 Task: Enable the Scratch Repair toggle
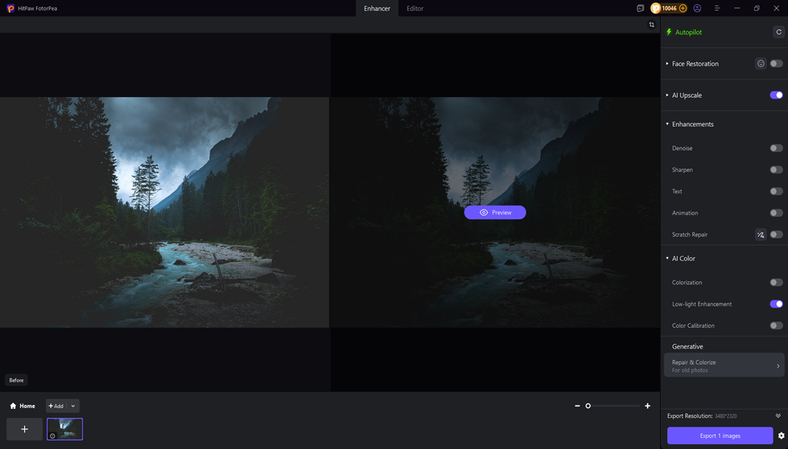(x=776, y=234)
